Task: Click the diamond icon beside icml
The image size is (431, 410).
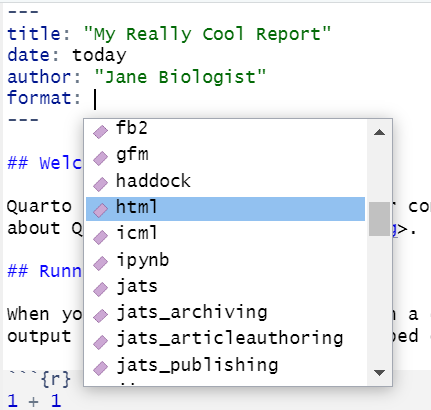Action: pyautogui.click(x=100, y=237)
